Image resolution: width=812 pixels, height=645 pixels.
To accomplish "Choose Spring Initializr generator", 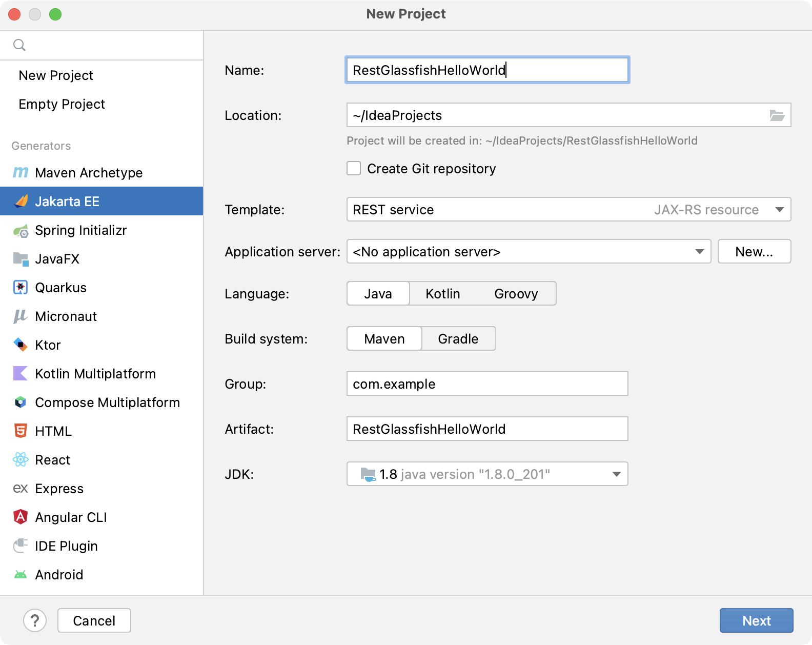I will pos(101,230).
